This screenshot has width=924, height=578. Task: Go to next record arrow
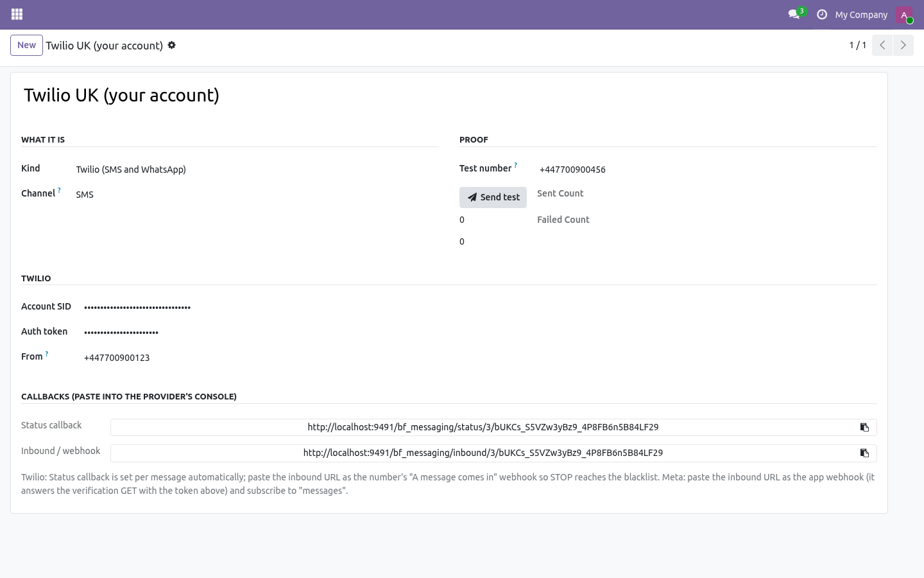(903, 45)
